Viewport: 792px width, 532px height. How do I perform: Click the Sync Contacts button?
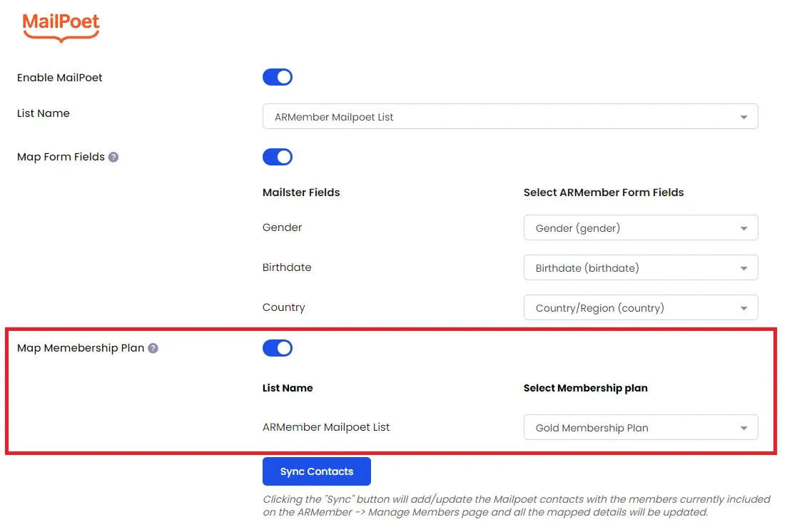[x=317, y=471]
